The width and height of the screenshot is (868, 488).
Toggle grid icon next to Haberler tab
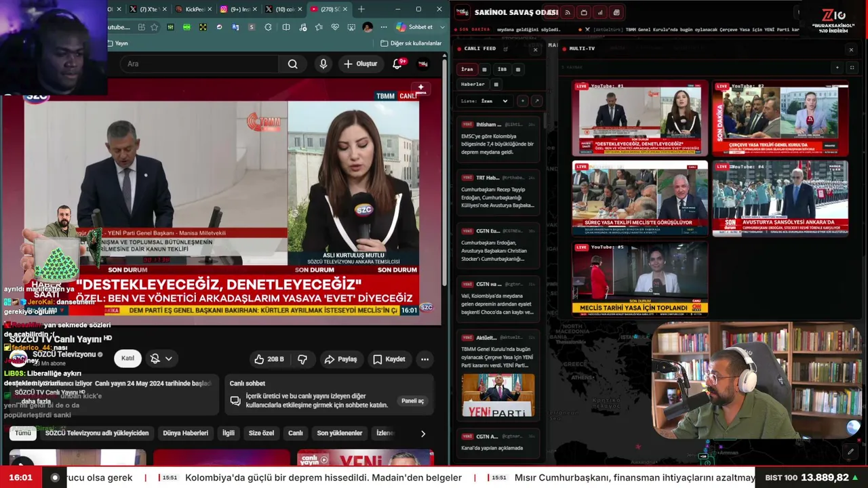(496, 85)
